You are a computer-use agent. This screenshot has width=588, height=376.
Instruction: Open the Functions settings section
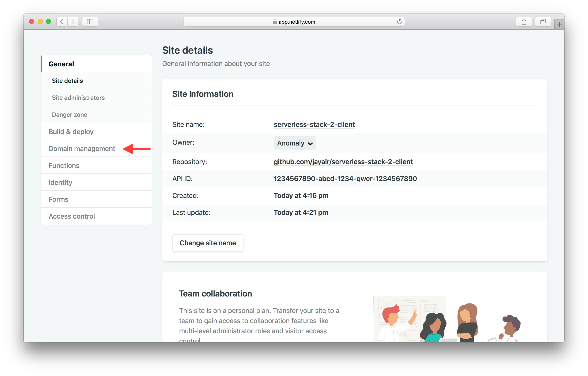pyautogui.click(x=64, y=166)
